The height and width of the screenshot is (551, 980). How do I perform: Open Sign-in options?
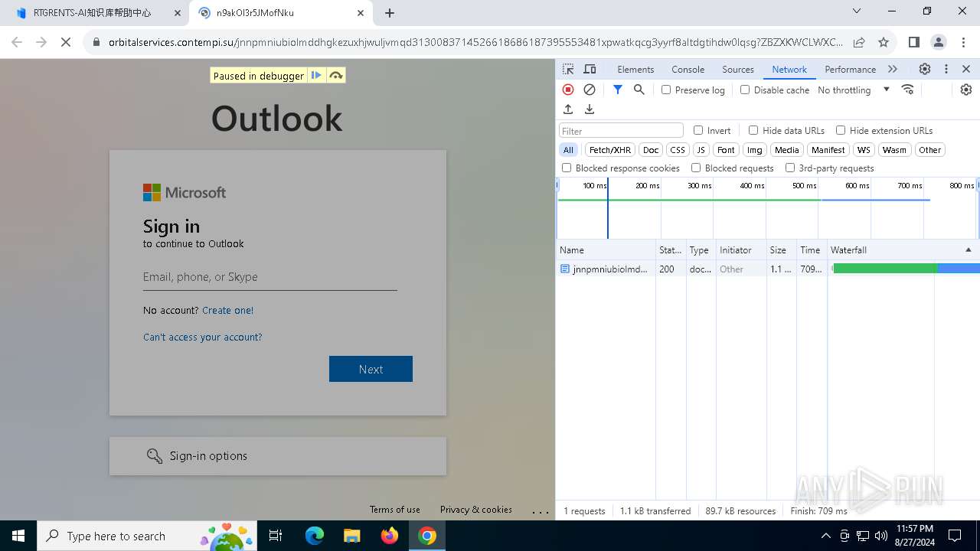click(x=278, y=456)
